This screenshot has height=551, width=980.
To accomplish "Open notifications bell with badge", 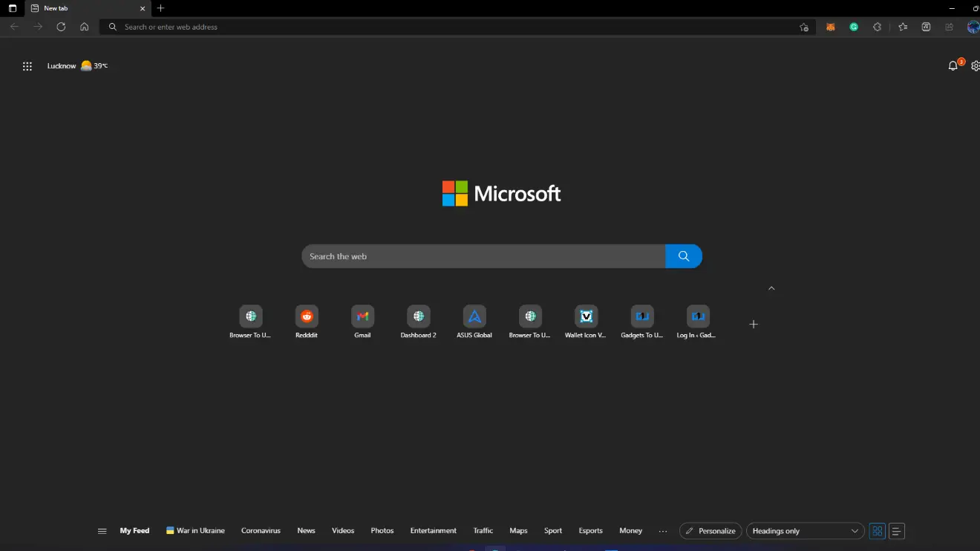I will click(954, 65).
